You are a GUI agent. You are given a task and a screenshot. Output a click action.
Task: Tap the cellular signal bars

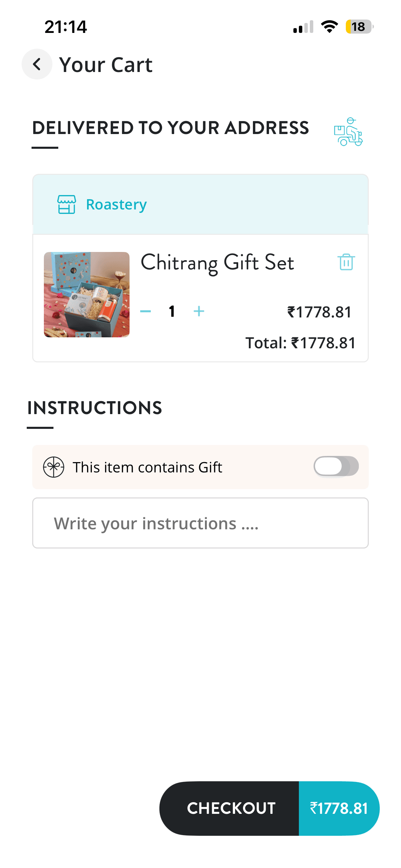(303, 27)
